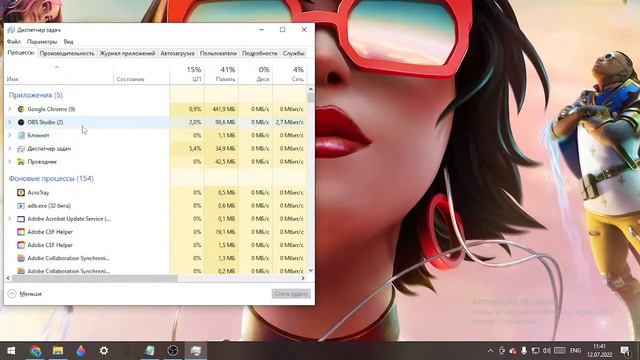
Task: Click the Блокнот process icon
Action: tap(21, 135)
